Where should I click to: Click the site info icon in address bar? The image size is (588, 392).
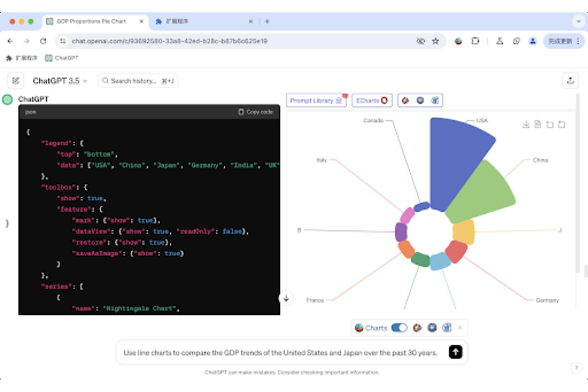click(63, 41)
